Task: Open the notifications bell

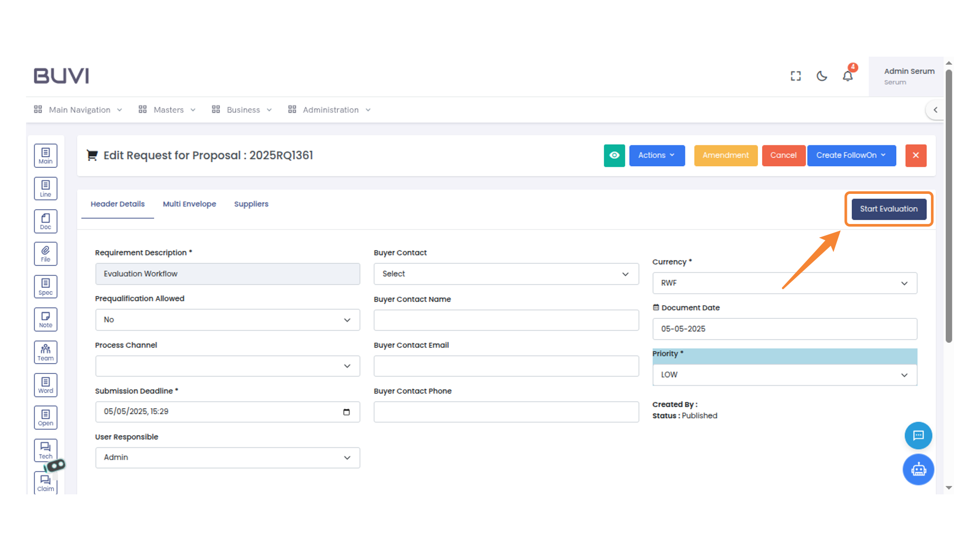Action: pos(848,76)
